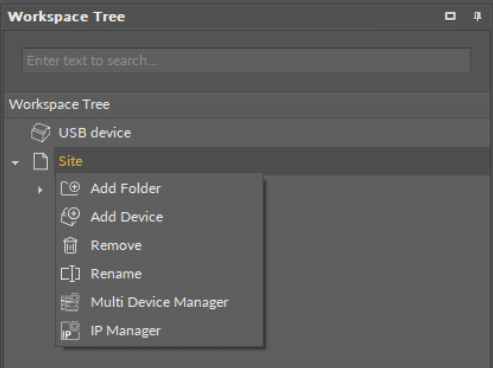Click the Add Device icon
Image resolution: width=493 pixels, height=368 pixels.
[70, 217]
